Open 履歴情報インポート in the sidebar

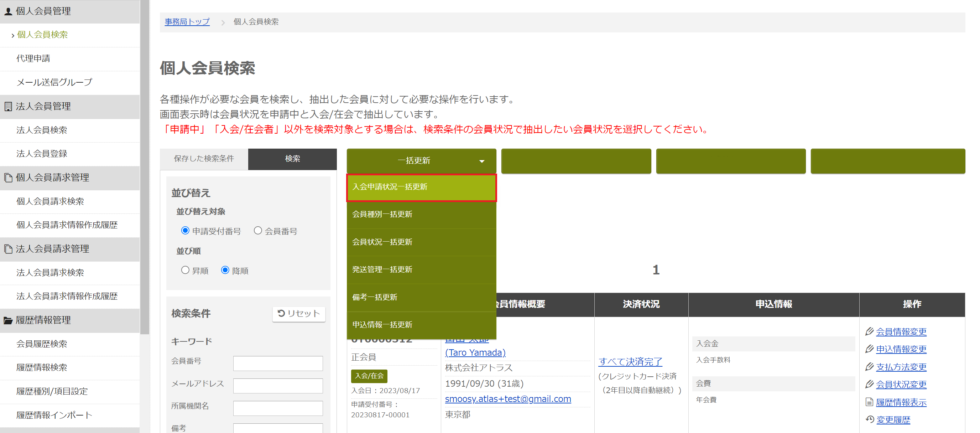click(x=54, y=415)
